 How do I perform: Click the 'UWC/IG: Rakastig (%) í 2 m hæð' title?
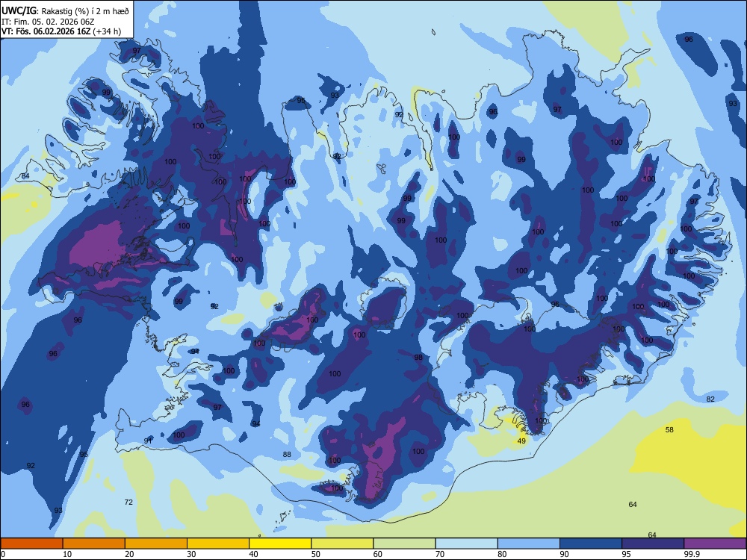point(65,11)
